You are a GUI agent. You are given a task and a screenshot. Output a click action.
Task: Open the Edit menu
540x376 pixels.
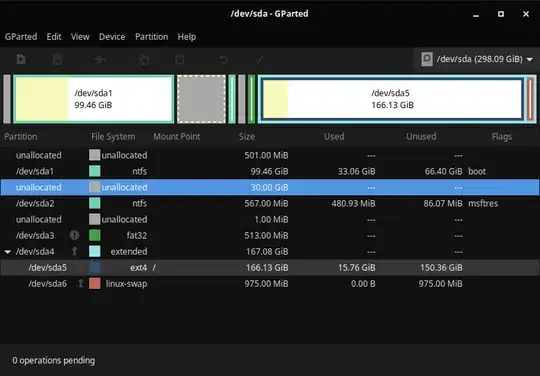[x=54, y=36]
